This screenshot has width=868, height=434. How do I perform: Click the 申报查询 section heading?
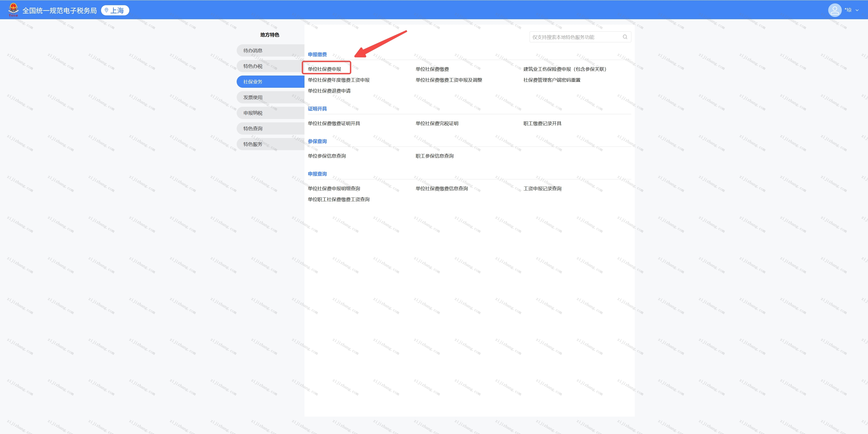pyautogui.click(x=317, y=174)
